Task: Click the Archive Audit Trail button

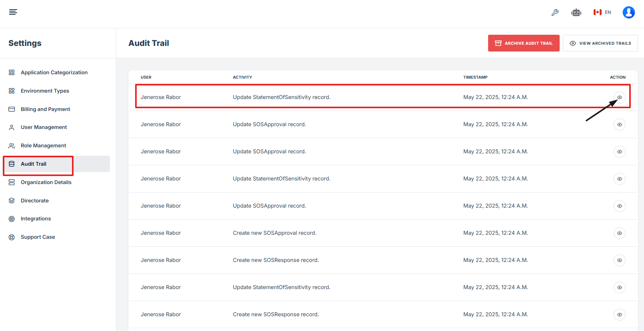Action: coord(523,43)
